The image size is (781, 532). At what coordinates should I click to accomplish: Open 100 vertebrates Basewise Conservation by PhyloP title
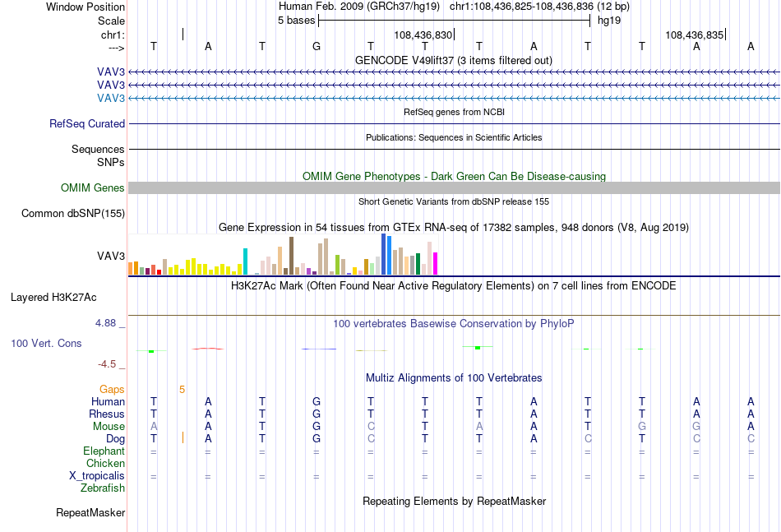coord(454,324)
